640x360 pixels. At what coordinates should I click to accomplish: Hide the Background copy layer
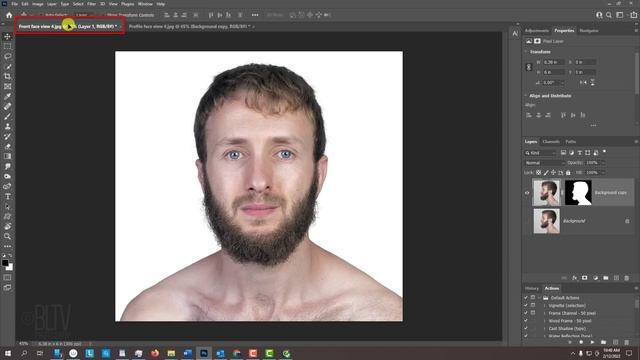(527, 193)
